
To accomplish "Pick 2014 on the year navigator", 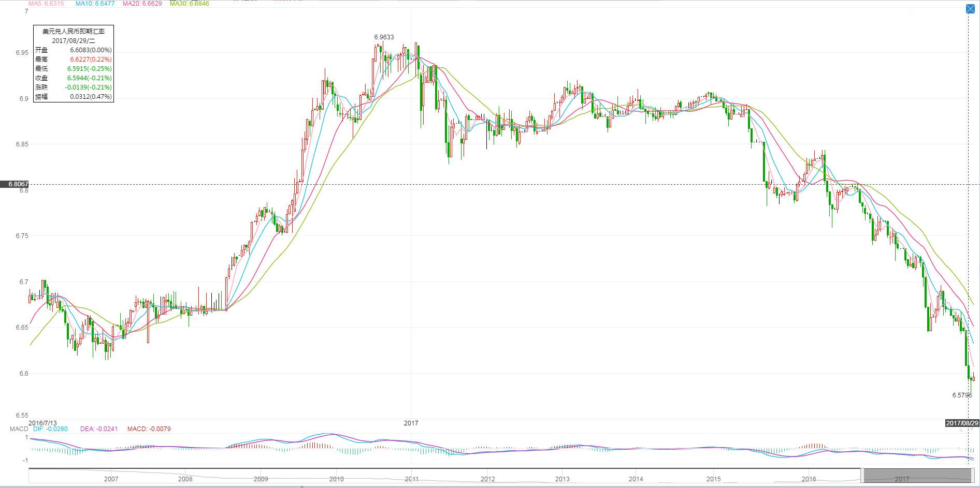I will tap(636, 479).
